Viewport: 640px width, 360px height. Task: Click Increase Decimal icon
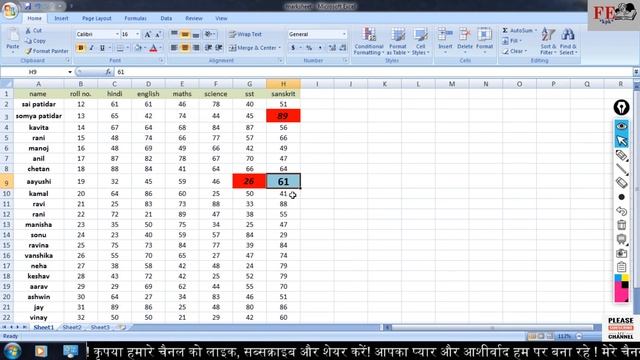tap(332, 48)
